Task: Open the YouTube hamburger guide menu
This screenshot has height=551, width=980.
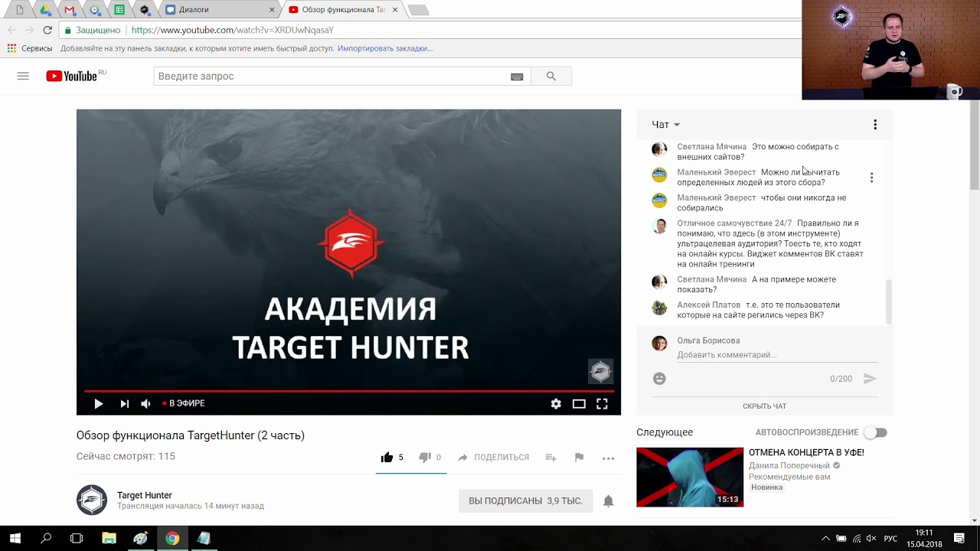Action: tap(23, 76)
